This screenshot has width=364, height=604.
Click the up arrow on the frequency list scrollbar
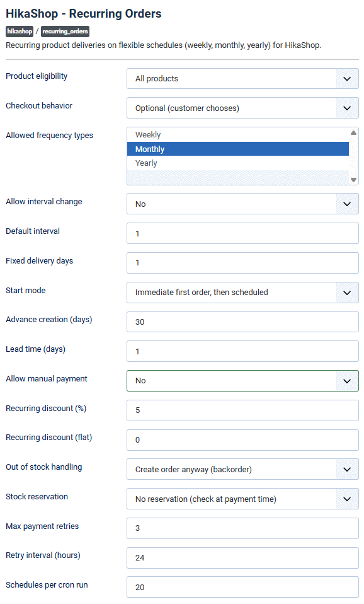(354, 132)
